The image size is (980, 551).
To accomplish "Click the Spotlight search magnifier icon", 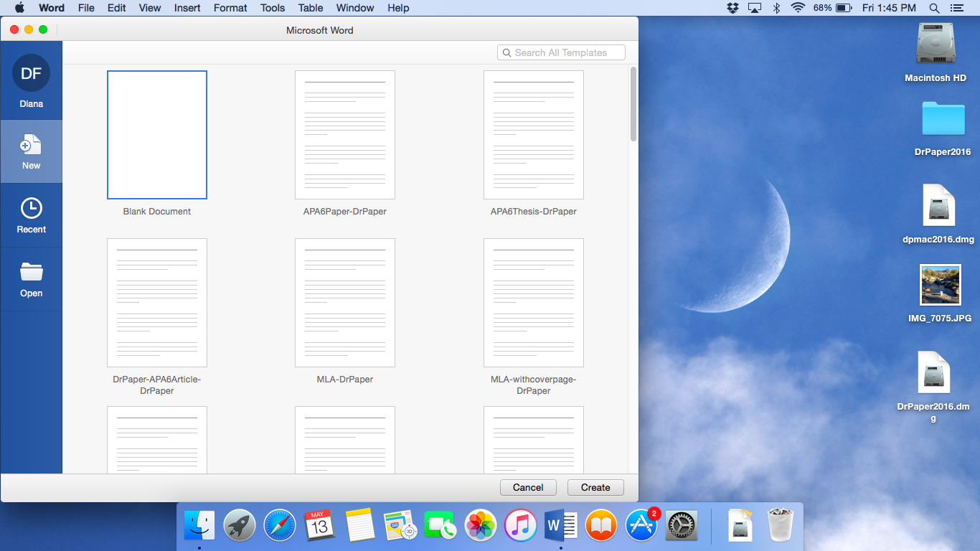I will point(934,8).
